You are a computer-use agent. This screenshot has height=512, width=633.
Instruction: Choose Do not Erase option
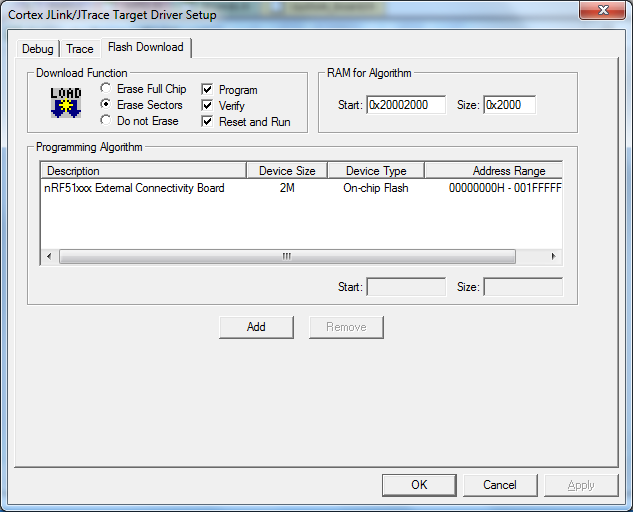[106, 121]
